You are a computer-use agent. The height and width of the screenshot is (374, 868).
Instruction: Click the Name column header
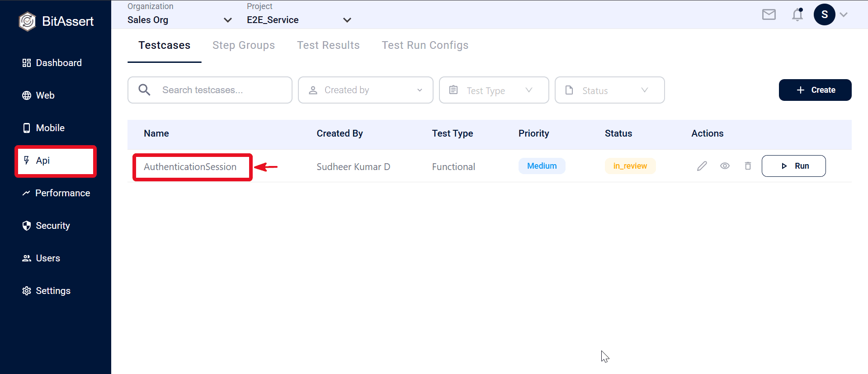point(156,133)
